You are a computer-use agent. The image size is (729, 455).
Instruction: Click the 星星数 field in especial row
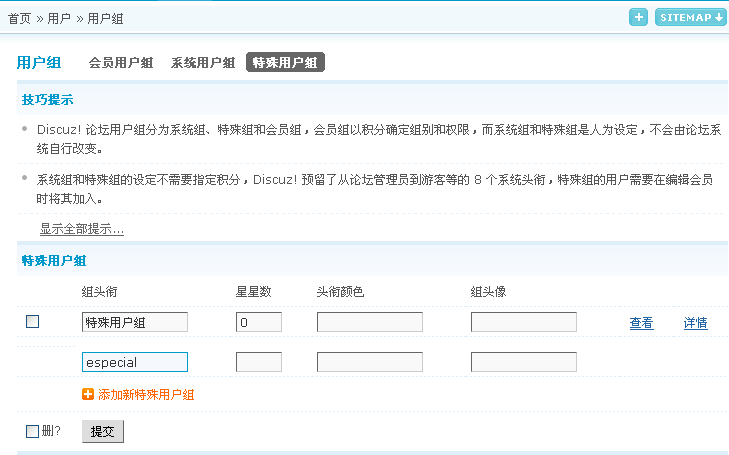click(x=259, y=362)
